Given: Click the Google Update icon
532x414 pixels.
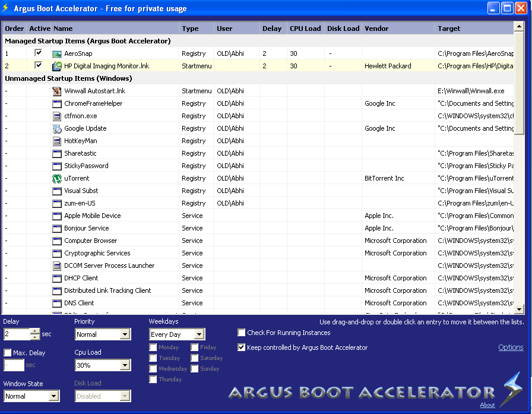Looking at the screenshot, I should pyautogui.click(x=57, y=129).
